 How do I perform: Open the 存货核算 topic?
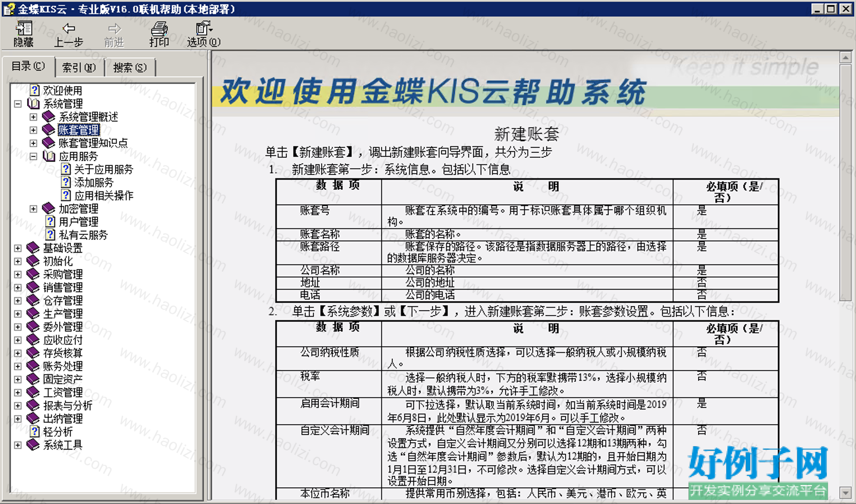pyautogui.click(x=63, y=353)
